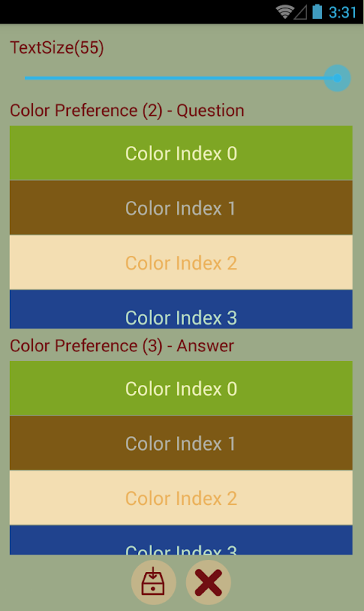Select Color Index 0 under Question
The height and width of the screenshot is (611, 364).
click(181, 153)
